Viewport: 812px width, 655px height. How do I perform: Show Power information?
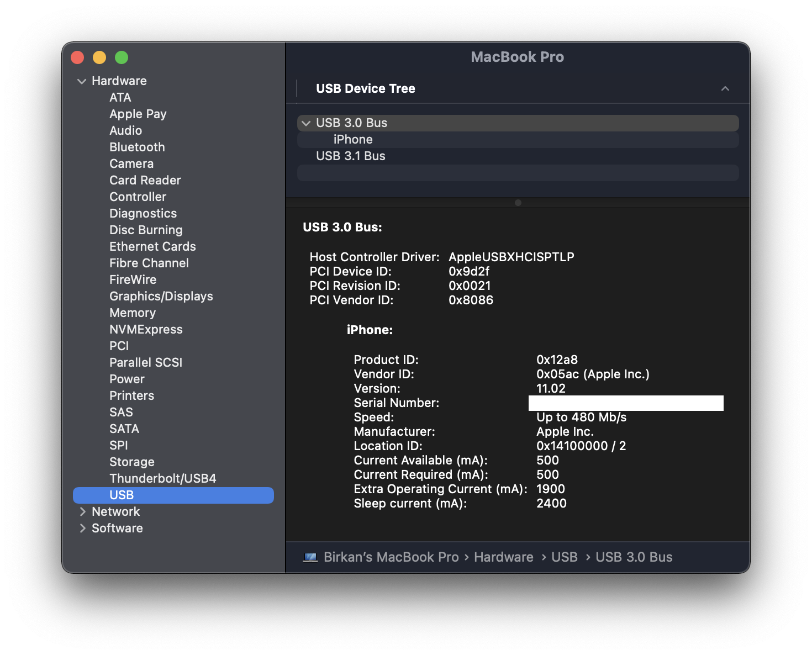point(127,379)
